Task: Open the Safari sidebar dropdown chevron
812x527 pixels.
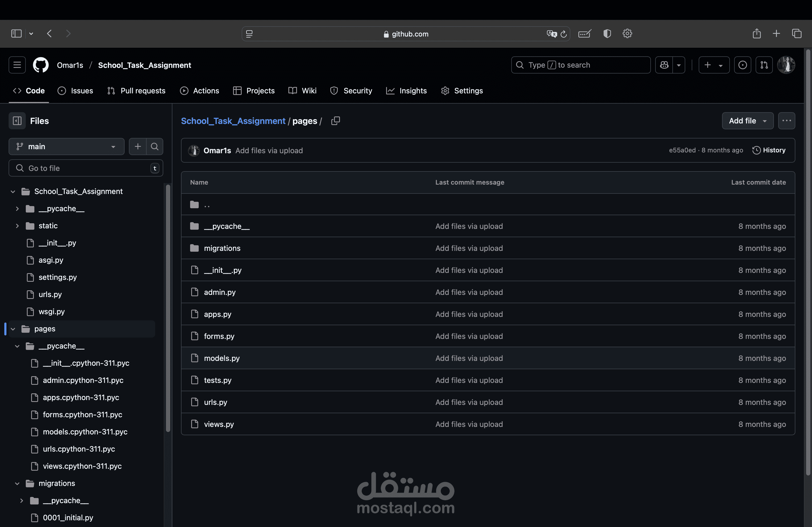Action: pyautogui.click(x=31, y=33)
